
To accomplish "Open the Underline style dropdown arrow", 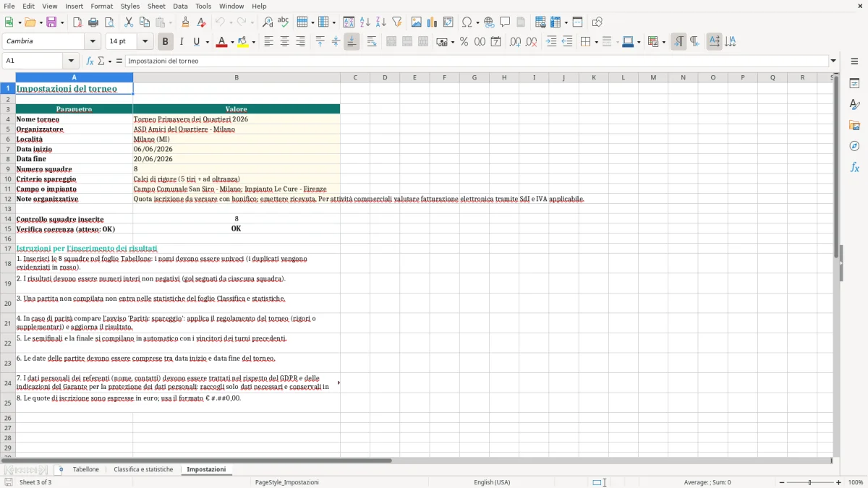I will tap(207, 42).
